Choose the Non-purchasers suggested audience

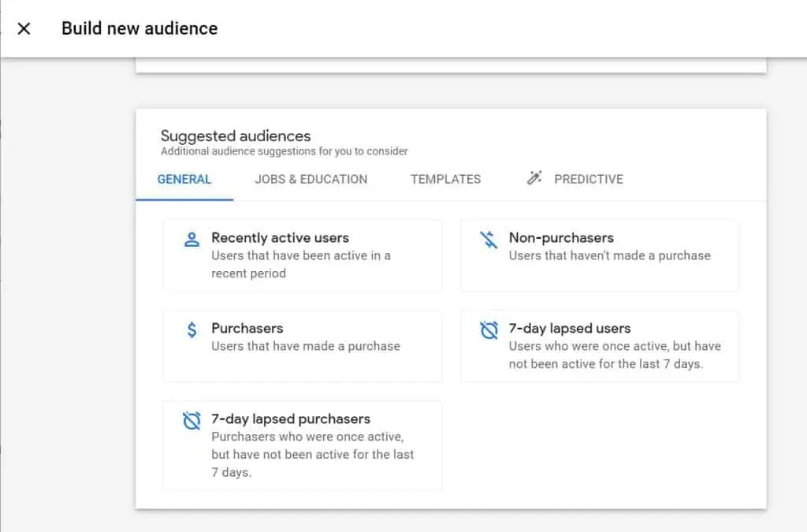(600, 255)
